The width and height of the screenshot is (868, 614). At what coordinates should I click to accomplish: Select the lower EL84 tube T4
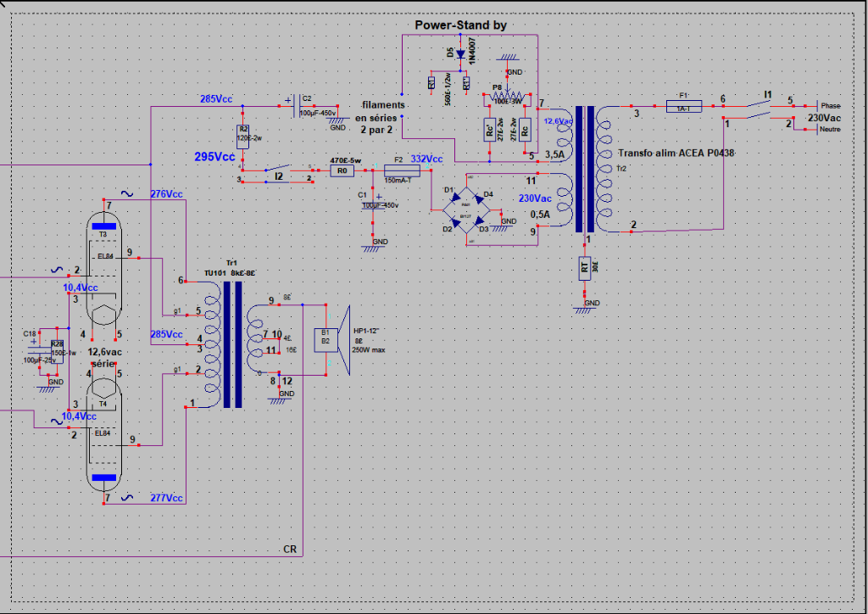click(103, 433)
